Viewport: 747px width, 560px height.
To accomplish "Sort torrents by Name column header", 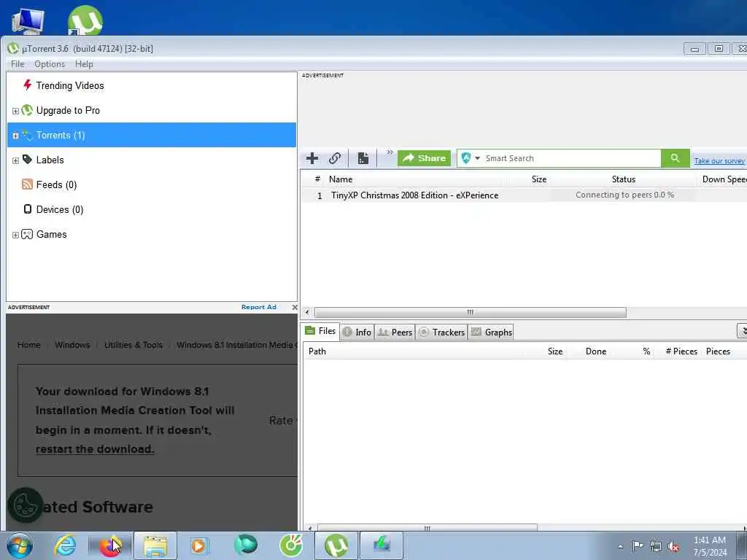I will [341, 179].
